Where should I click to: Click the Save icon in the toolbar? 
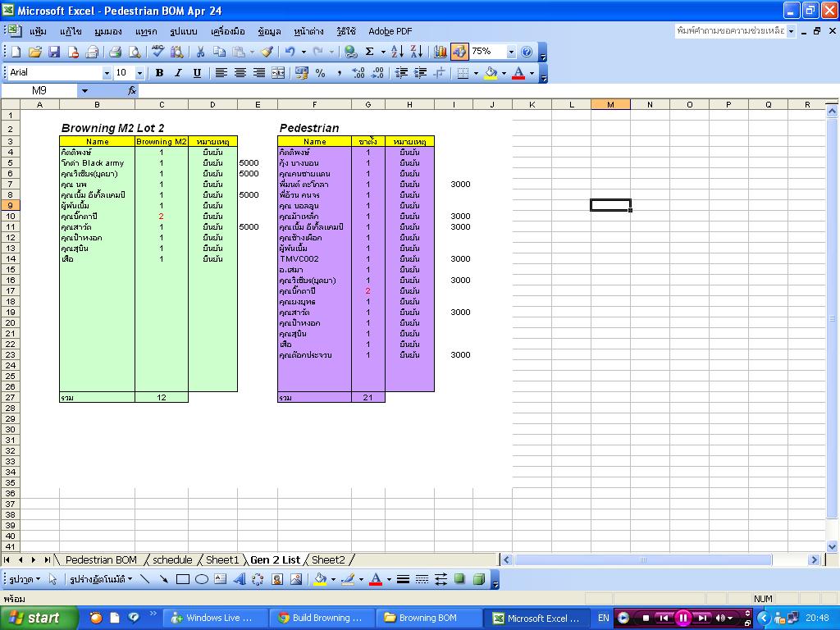[54, 52]
